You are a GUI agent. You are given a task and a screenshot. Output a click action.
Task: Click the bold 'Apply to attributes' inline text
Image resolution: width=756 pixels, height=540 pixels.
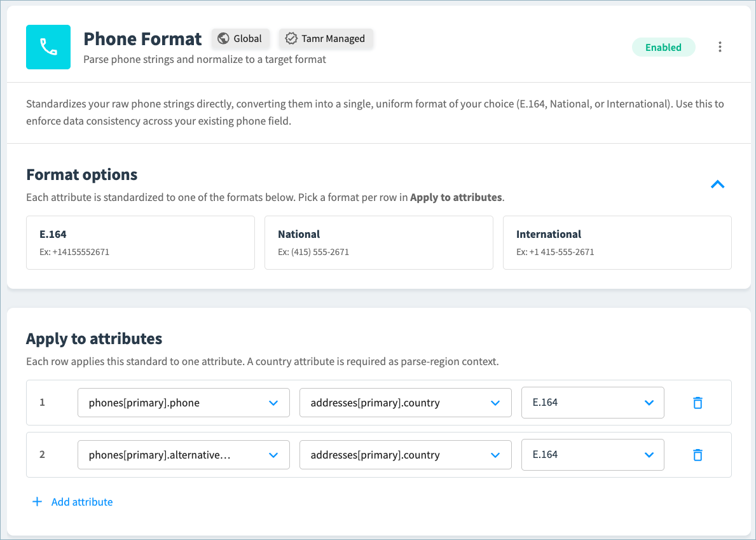tap(456, 197)
